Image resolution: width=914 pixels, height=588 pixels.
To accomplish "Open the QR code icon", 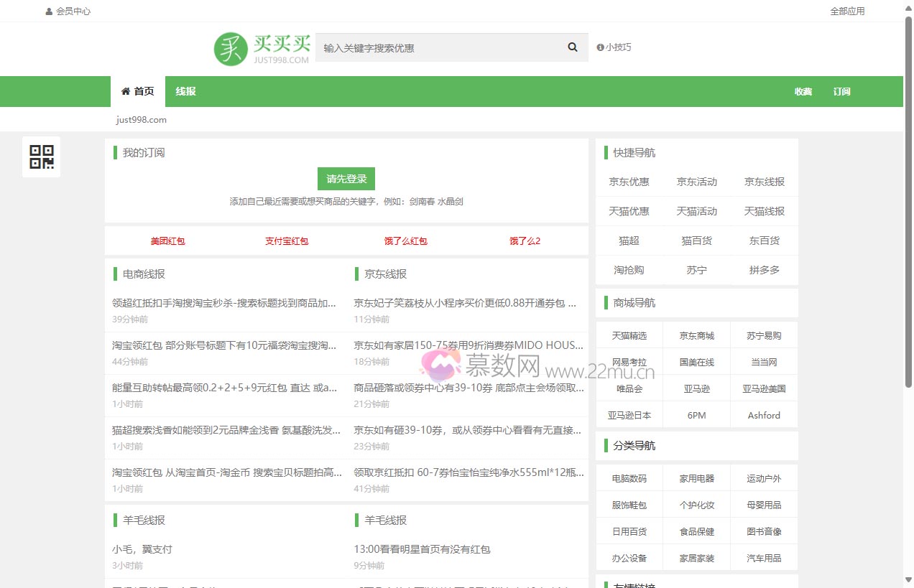I will (x=41, y=157).
